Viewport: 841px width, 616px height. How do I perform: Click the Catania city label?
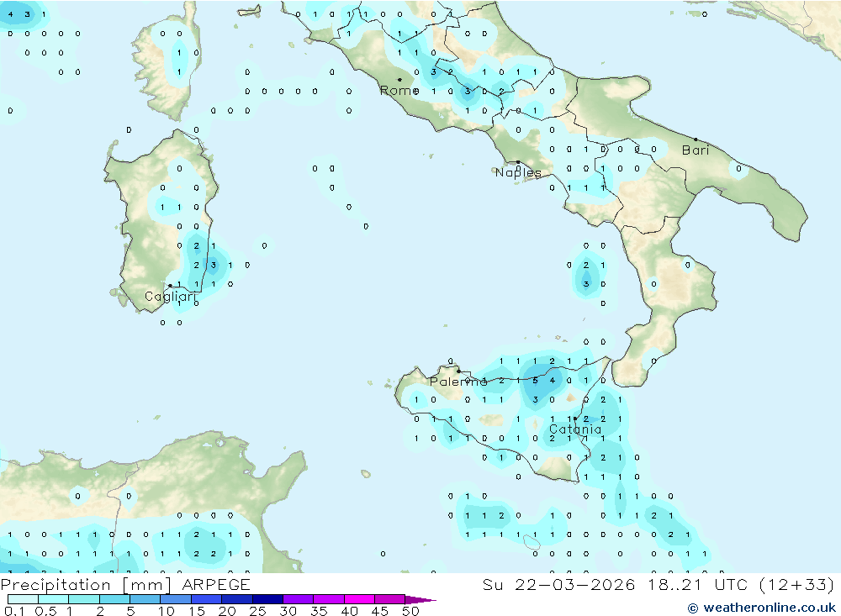(x=575, y=429)
